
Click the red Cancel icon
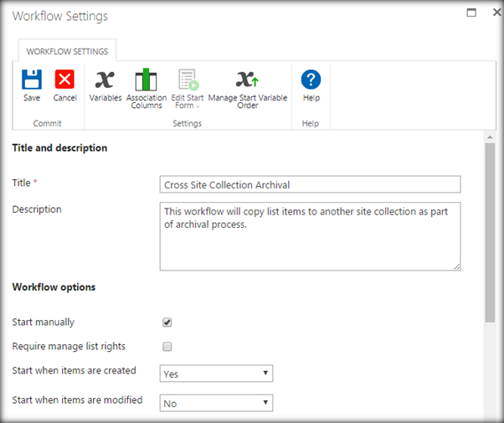point(64,80)
